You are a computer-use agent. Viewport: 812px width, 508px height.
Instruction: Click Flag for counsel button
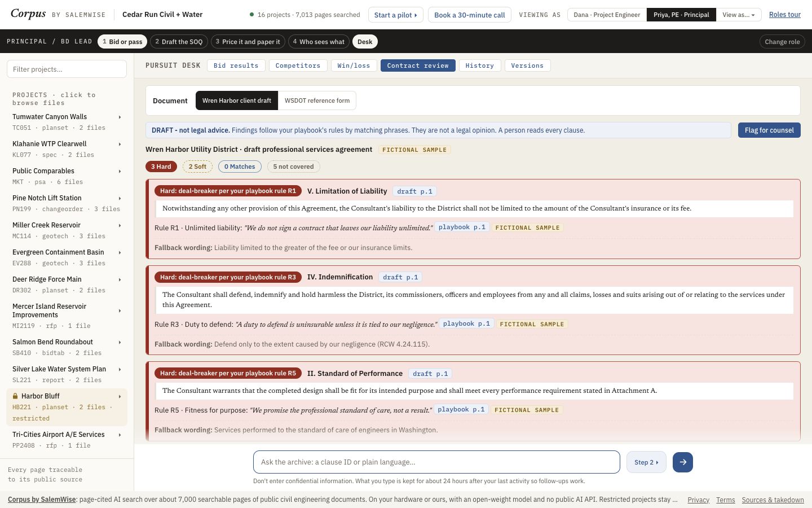click(769, 130)
